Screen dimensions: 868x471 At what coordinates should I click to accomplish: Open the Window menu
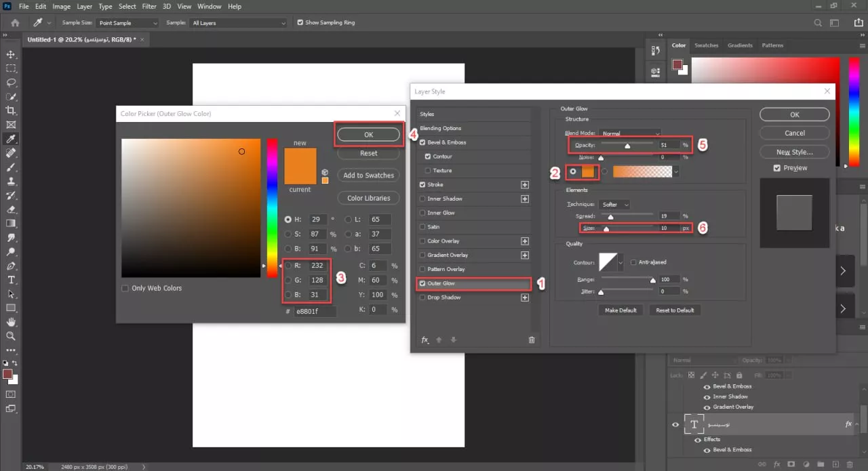[x=210, y=6]
